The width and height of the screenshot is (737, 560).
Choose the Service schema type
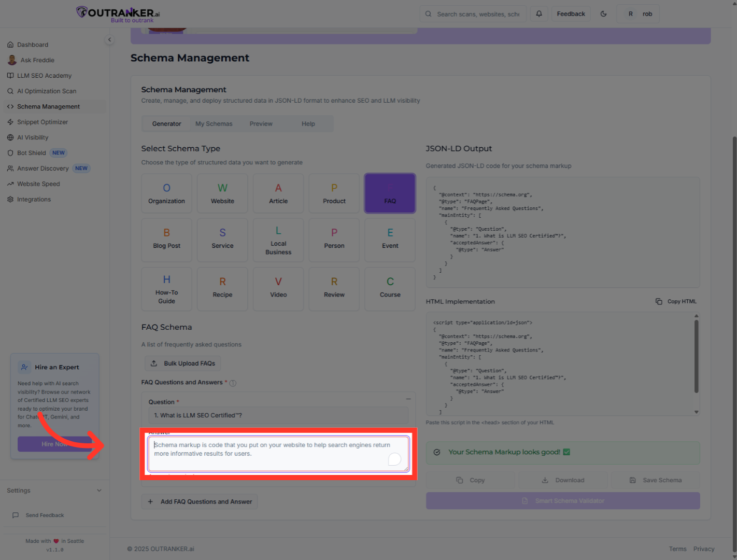click(x=223, y=240)
